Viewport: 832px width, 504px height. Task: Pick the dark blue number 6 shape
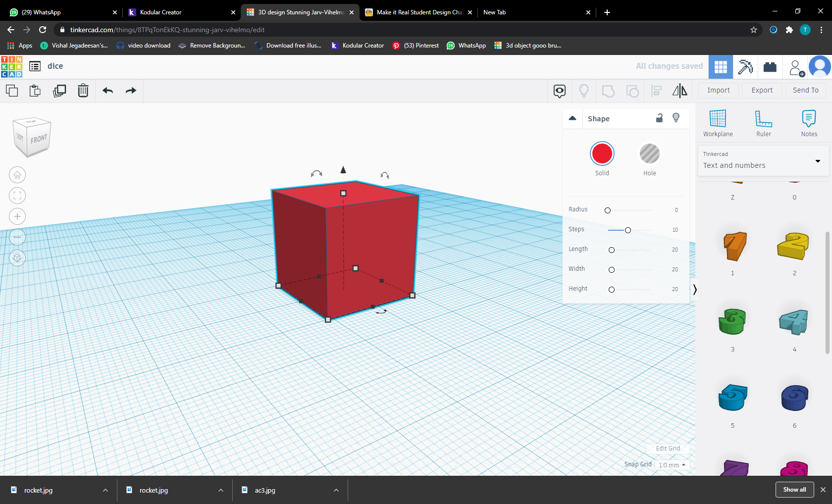point(794,398)
